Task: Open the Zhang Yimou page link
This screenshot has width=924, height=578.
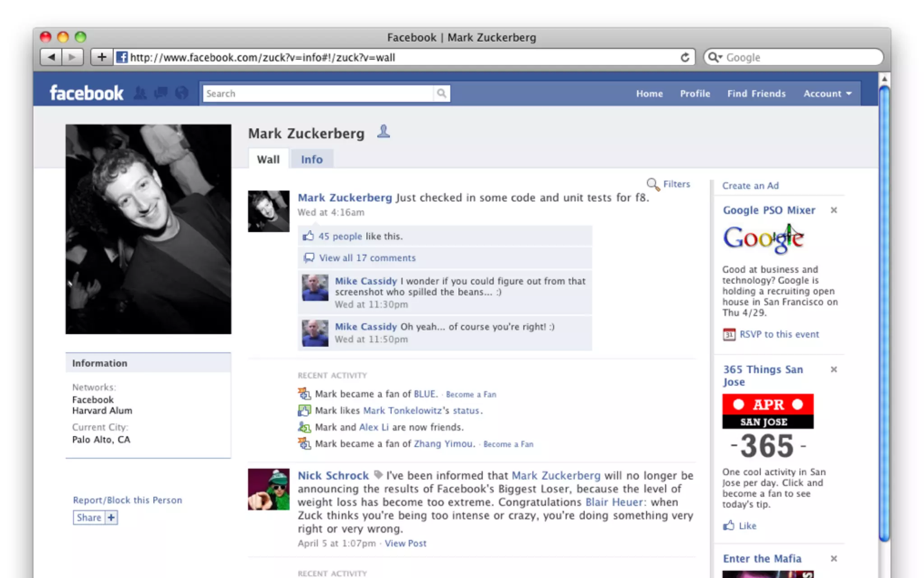Action: (444, 444)
